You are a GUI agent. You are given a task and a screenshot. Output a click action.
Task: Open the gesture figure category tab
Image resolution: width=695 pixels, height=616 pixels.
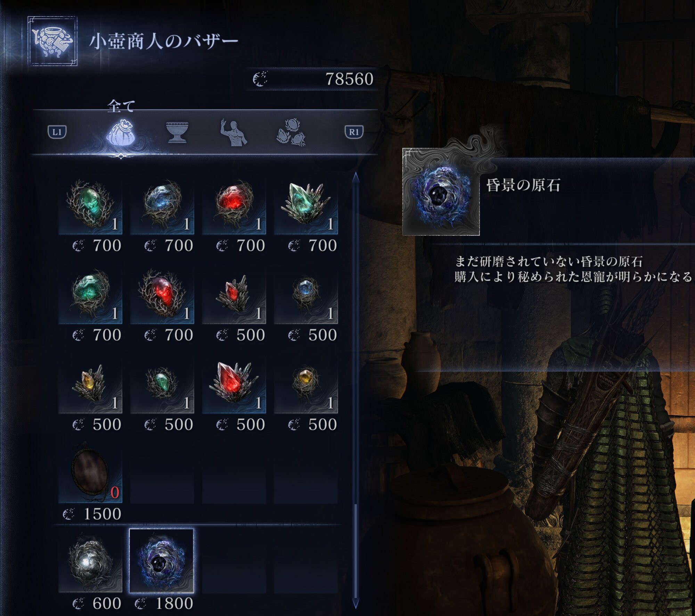click(234, 132)
